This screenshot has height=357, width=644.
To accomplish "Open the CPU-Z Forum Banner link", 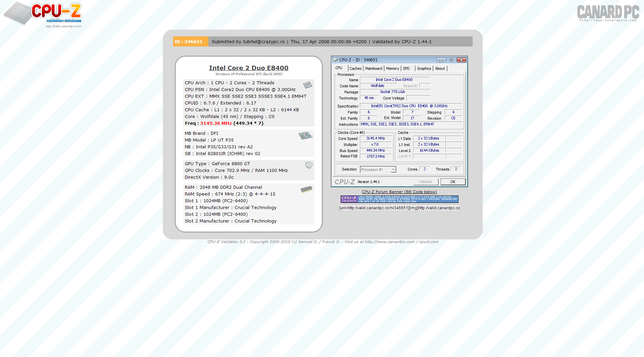I will (399, 192).
